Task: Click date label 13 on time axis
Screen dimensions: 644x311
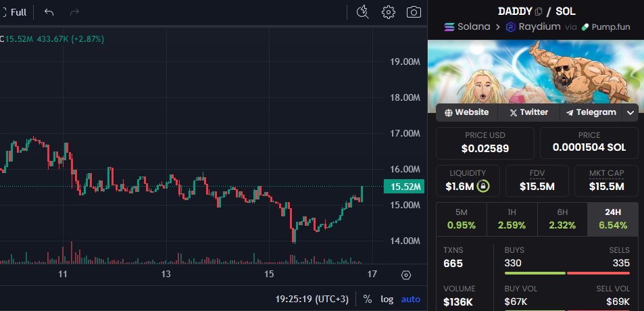Action: pyautogui.click(x=166, y=274)
